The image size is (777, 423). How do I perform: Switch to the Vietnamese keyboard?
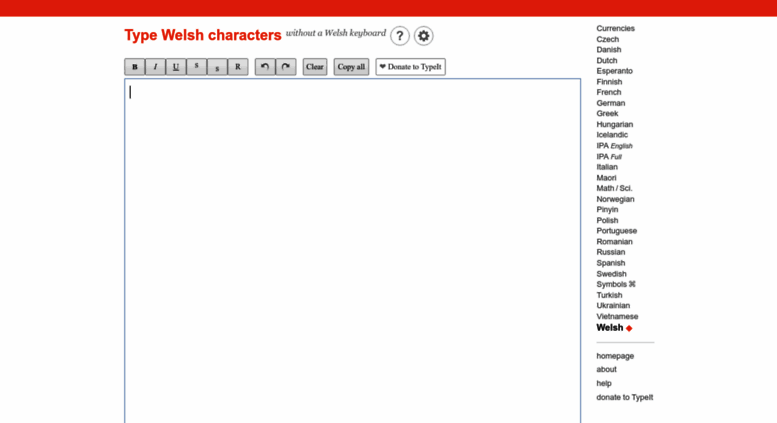click(617, 317)
